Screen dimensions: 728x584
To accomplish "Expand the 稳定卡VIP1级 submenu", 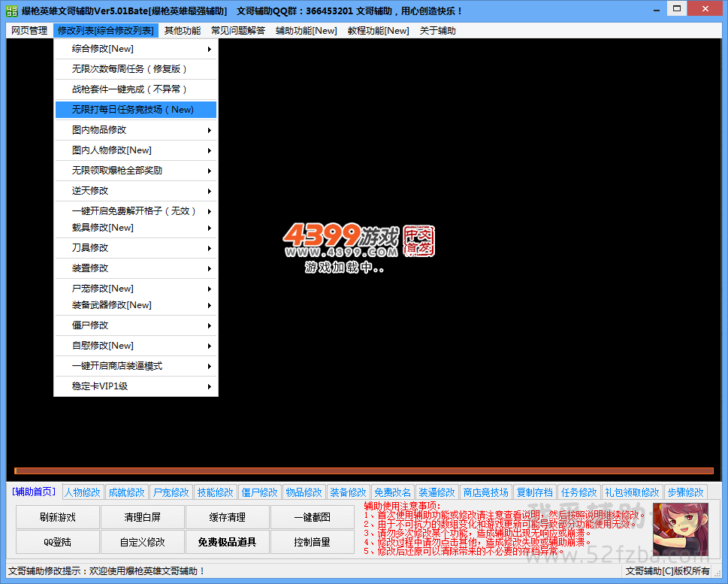I will click(136, 386).
